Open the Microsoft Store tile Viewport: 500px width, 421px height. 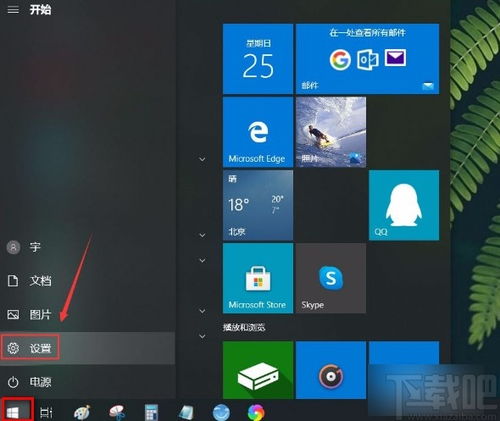(x=258, y=278)
